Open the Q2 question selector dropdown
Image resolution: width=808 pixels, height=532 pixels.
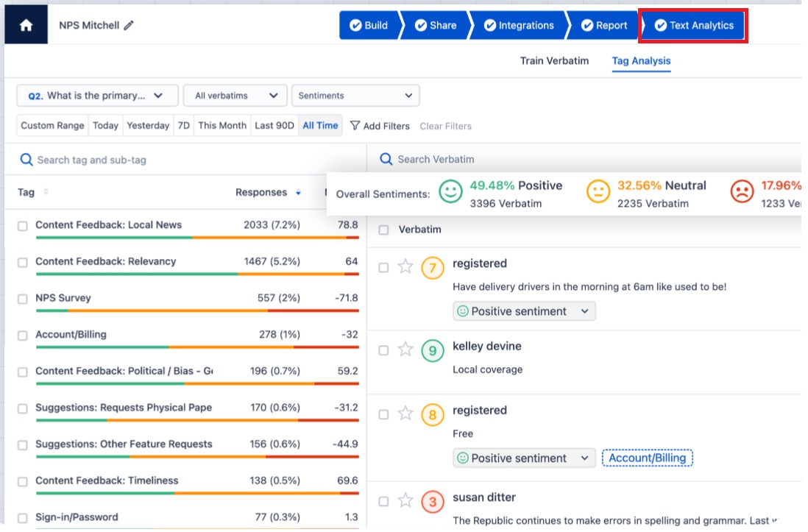pyautogui.click(x=96, y=95)
